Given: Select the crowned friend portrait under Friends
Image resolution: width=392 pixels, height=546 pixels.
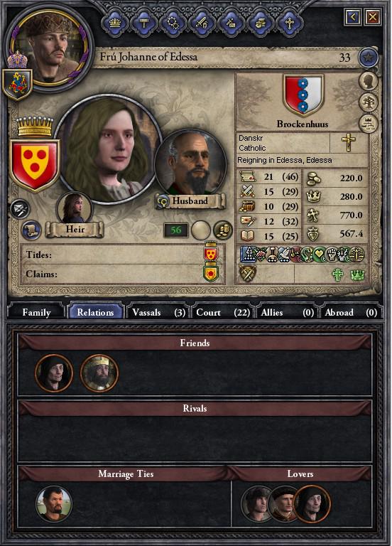Looking at the screenshot, I should click(x=99, y=373).
